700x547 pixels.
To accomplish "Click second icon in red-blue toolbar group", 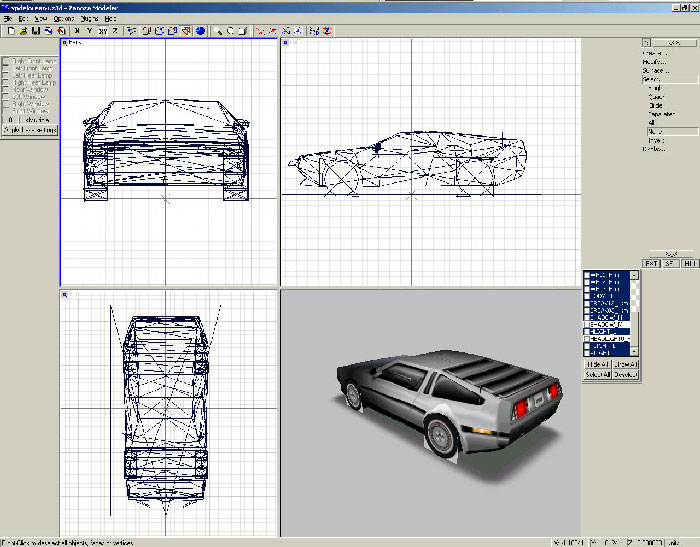I will click(x=272, y=31).
